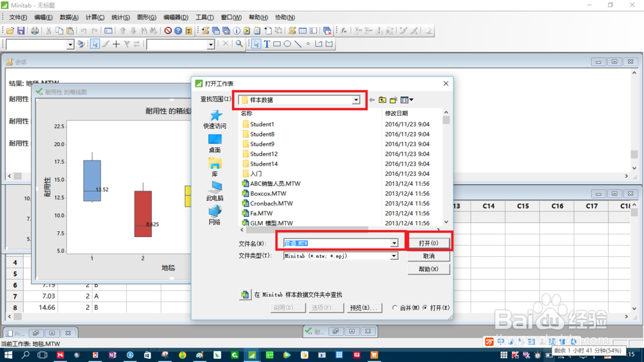Open the View Menu icon in dialog

click(406, 100)
